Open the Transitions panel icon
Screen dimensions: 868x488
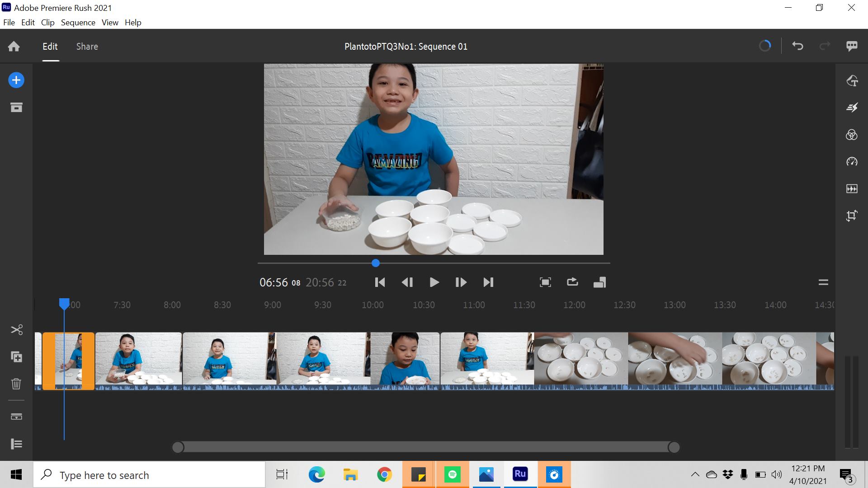click(852, 108)
